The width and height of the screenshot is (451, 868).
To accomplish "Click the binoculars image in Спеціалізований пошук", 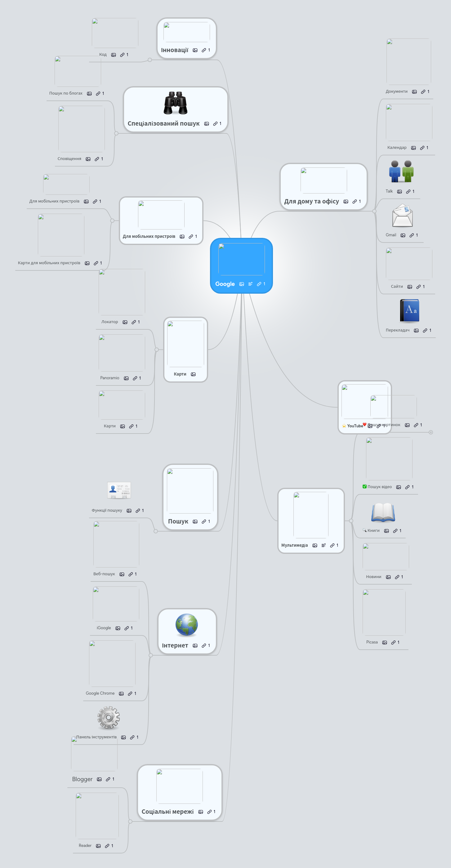I will (x=176, y=103).
